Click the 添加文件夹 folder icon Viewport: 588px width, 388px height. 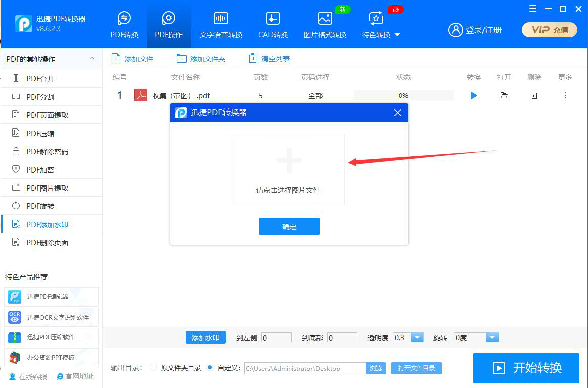coord(182,59)
